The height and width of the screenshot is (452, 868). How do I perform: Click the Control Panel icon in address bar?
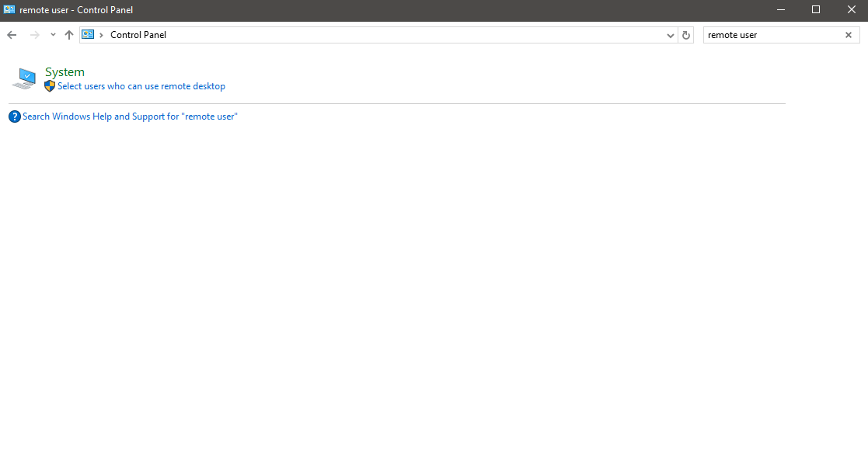(88, 34)
